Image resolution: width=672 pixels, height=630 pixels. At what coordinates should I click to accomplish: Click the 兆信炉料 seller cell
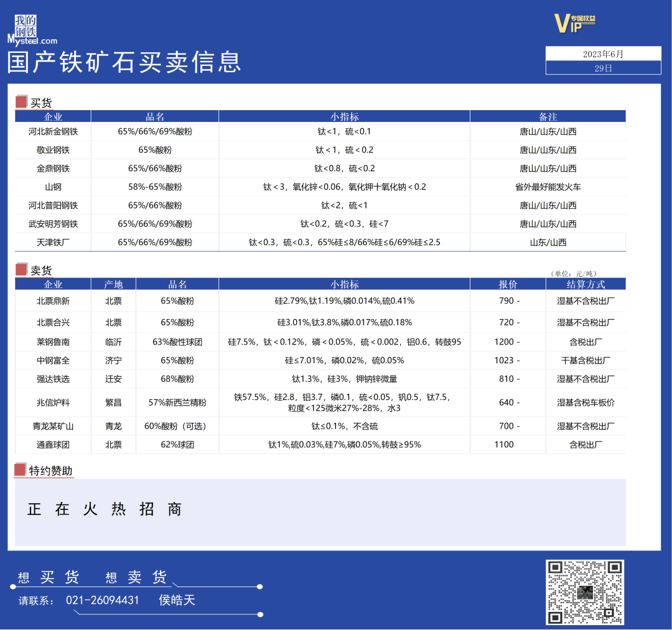(x=53, y=402)
